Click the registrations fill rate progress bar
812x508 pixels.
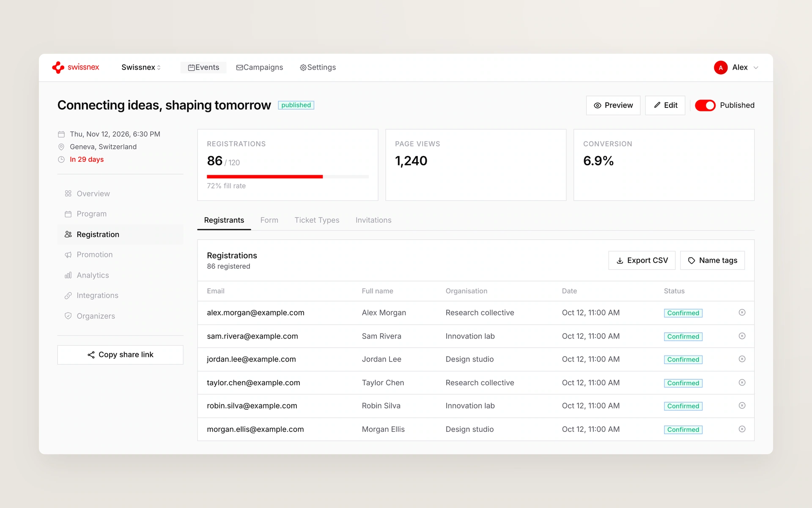pyautogui.click(x=288, y=177)
